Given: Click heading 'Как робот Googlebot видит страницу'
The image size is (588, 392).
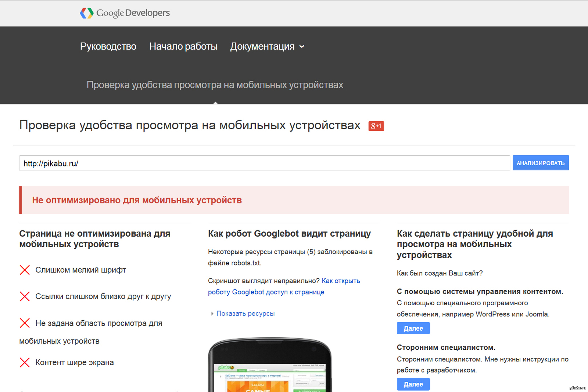Looking at the screenshot, I should (290, 234).
